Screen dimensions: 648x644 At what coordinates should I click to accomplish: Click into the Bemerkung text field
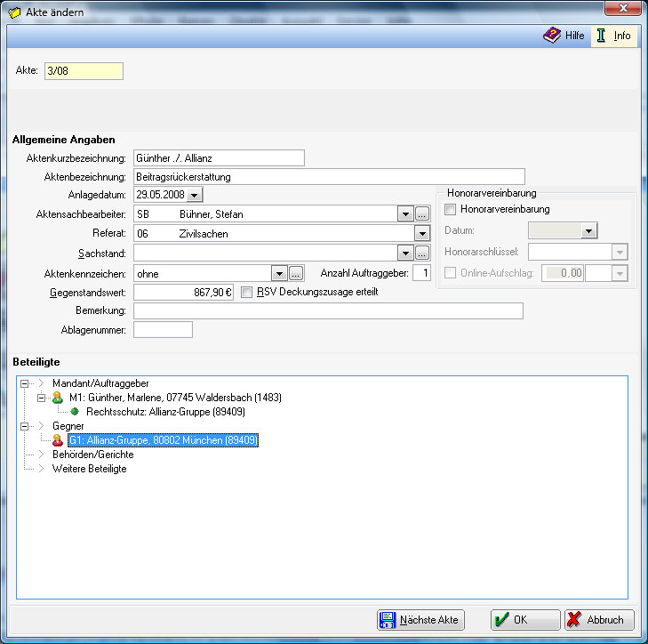click(327, 310)
